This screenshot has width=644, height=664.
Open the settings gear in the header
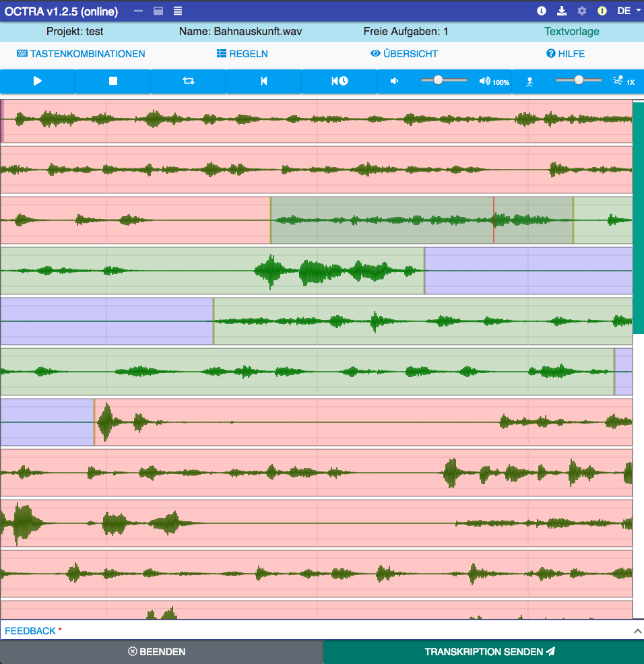coord(582,11)
